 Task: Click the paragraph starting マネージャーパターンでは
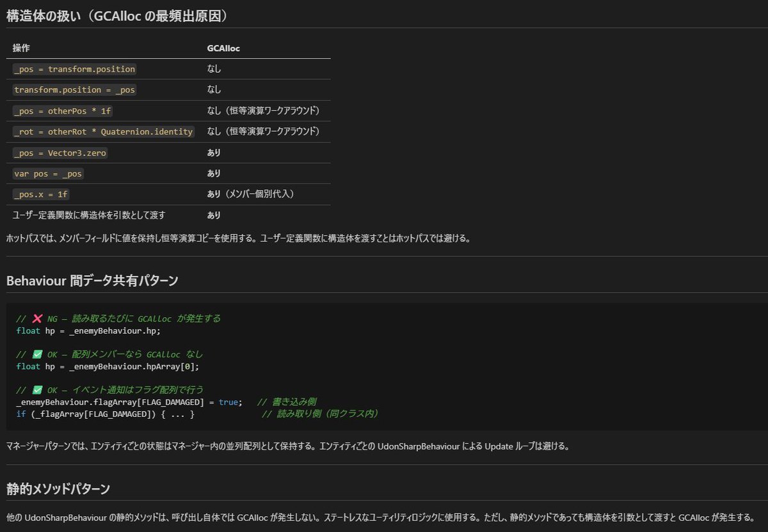(287, 446)
